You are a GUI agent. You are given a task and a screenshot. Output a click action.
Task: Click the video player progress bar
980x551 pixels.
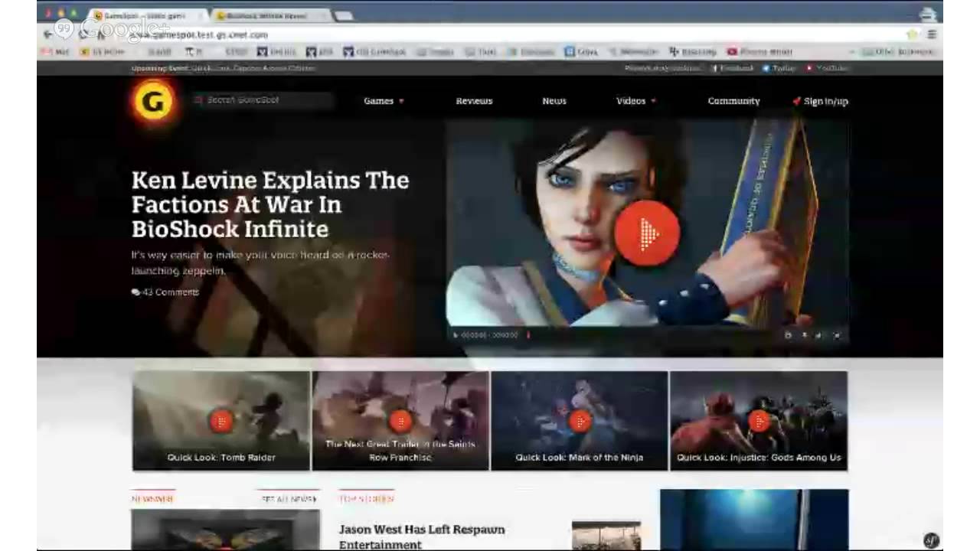651,335
